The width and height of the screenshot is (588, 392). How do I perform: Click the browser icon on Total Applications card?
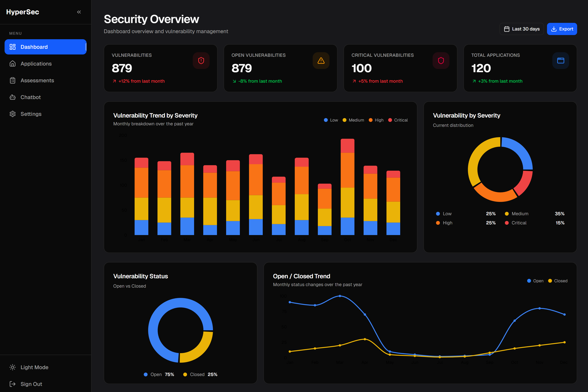coord(561,60)
